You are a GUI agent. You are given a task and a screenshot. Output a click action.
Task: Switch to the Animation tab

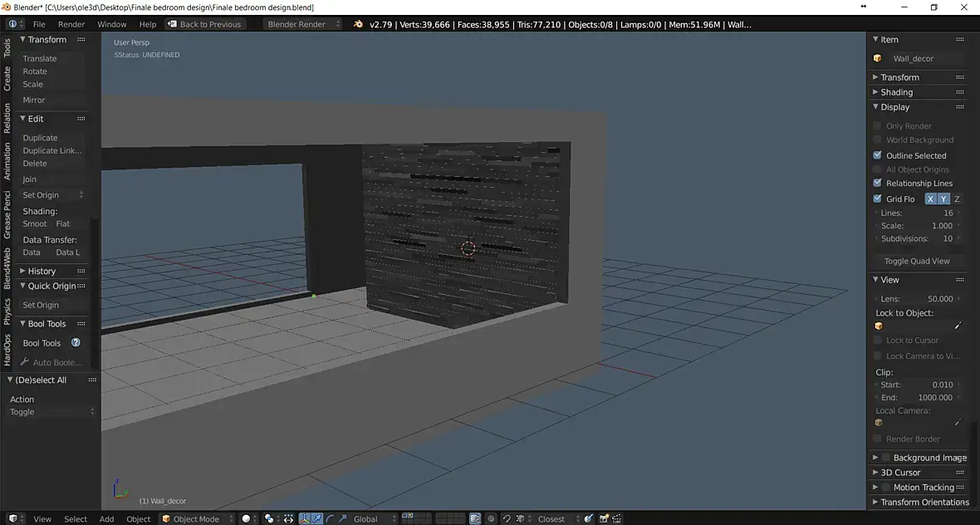pos(7,161)
